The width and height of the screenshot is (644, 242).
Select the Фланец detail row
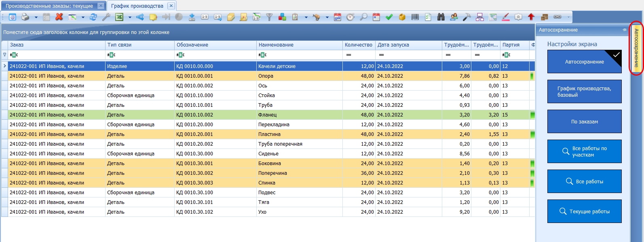pyautogui.click(x=268, y=115)
